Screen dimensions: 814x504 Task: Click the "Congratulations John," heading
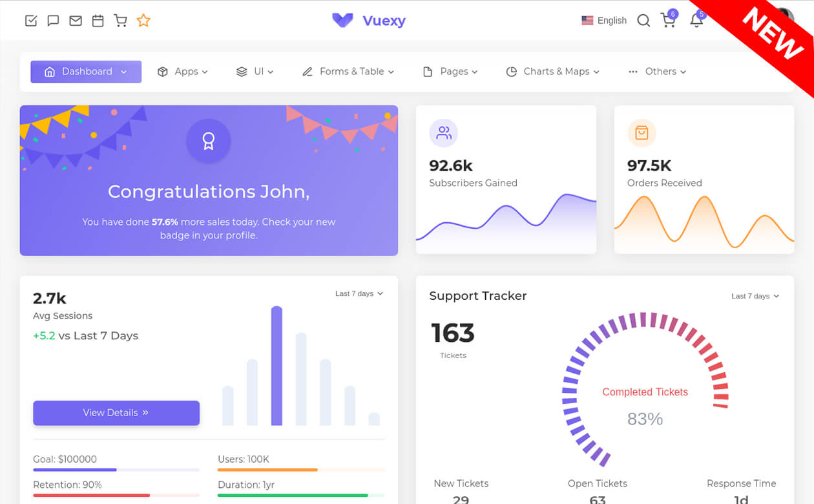pyautogui.click(x=209, y=192)
